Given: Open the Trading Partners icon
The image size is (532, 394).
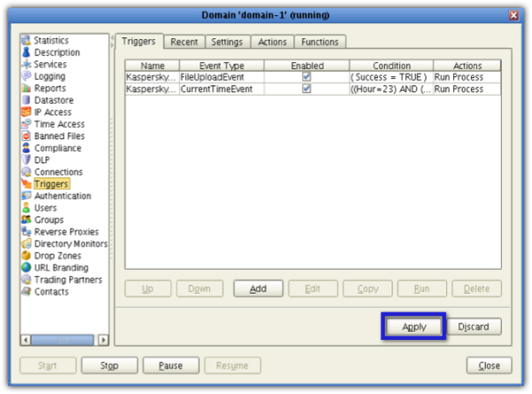Looking at the screenshot, I should click(27, 280).
